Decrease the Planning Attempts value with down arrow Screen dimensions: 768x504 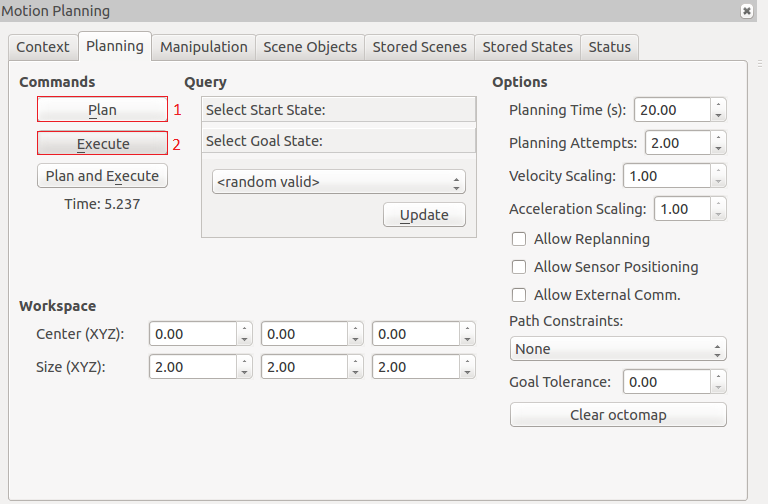tap(719, 148)
